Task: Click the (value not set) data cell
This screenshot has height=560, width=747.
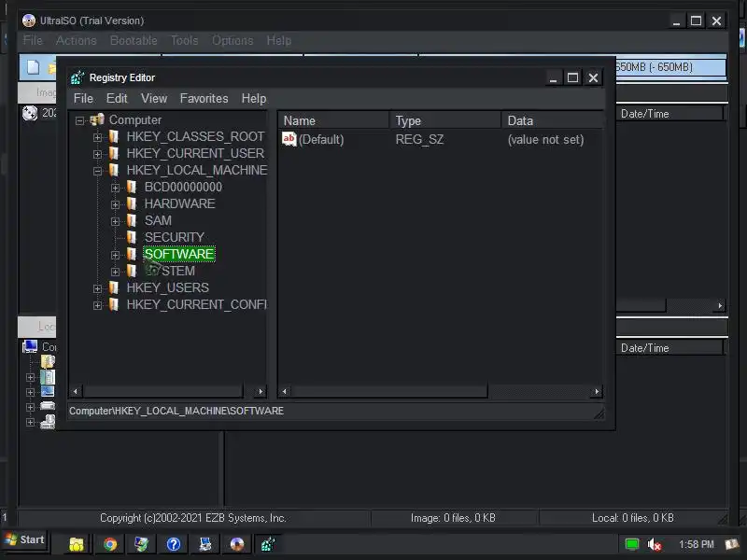Action: click(x=545, y=139)
